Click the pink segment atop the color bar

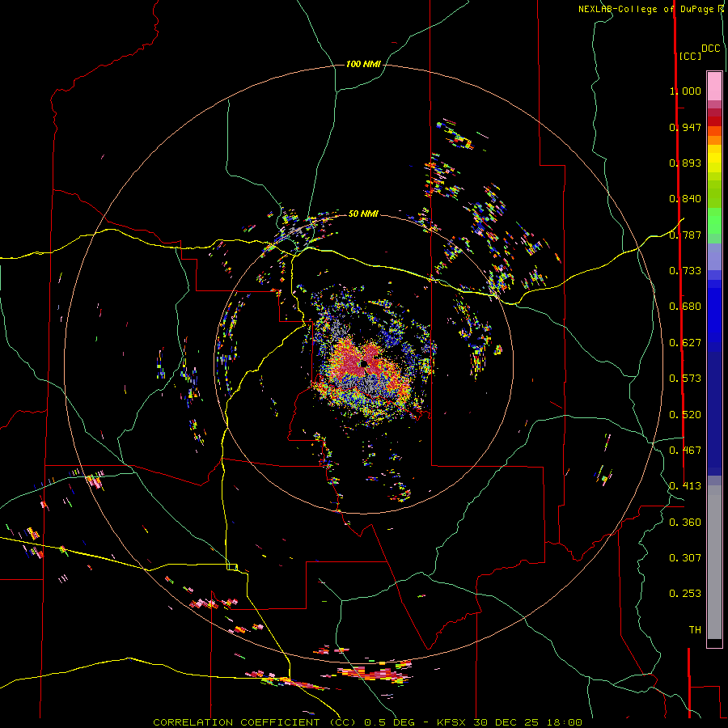click(714, 86)
